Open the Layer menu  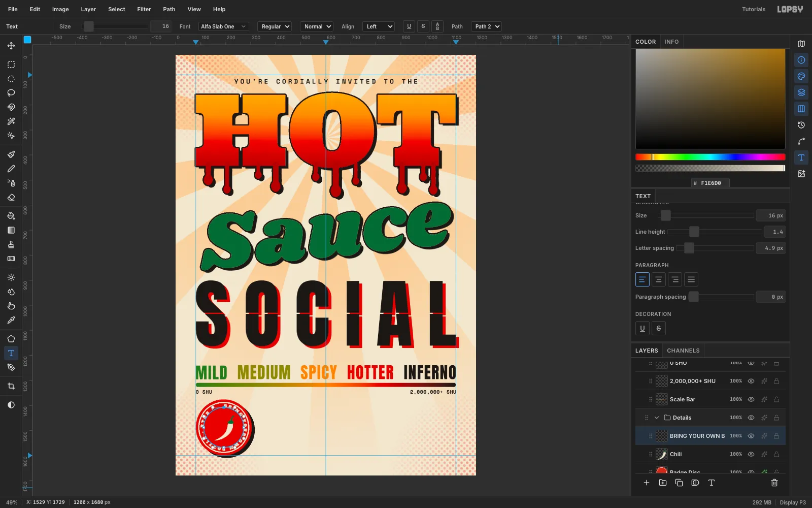(x=88, y=9)
